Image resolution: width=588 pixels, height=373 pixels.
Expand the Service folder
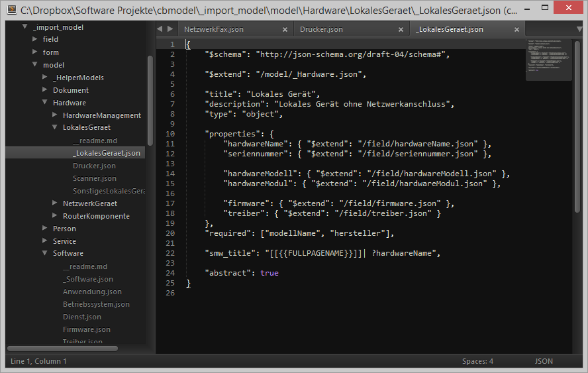pos(44,241)
